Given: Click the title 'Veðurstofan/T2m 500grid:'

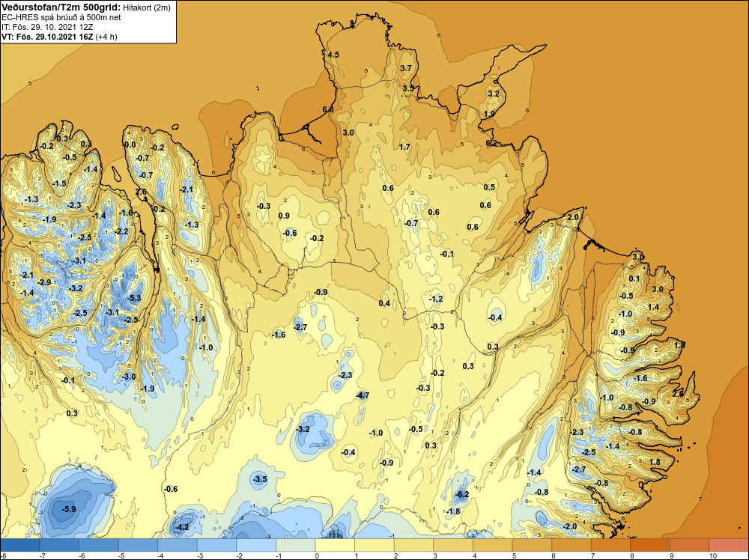Looking at the screenshot, I should [x=61, y=7].
